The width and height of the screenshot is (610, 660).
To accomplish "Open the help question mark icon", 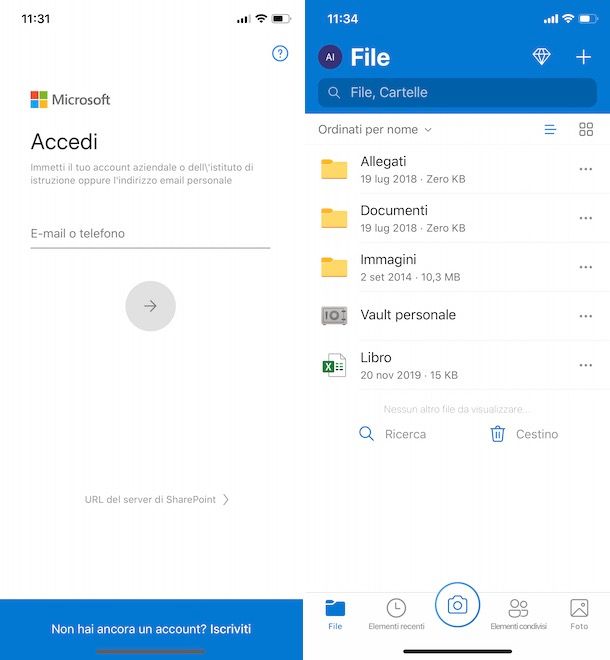I will click(280, 53).
